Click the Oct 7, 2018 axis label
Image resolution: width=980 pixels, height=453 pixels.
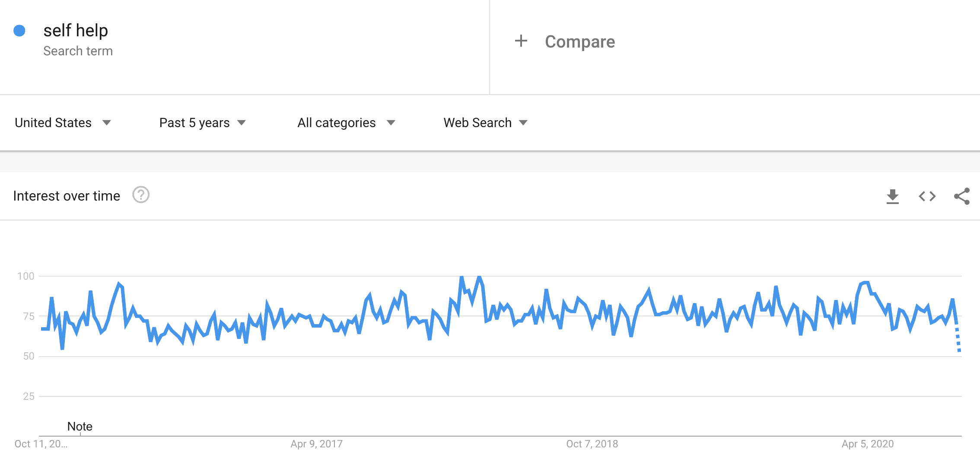click(x=592, y=444)
